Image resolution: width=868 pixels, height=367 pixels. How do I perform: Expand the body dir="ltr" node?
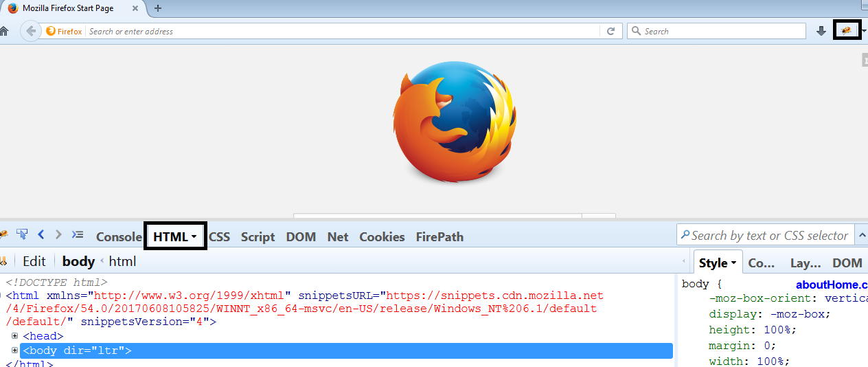coord(15,351)
